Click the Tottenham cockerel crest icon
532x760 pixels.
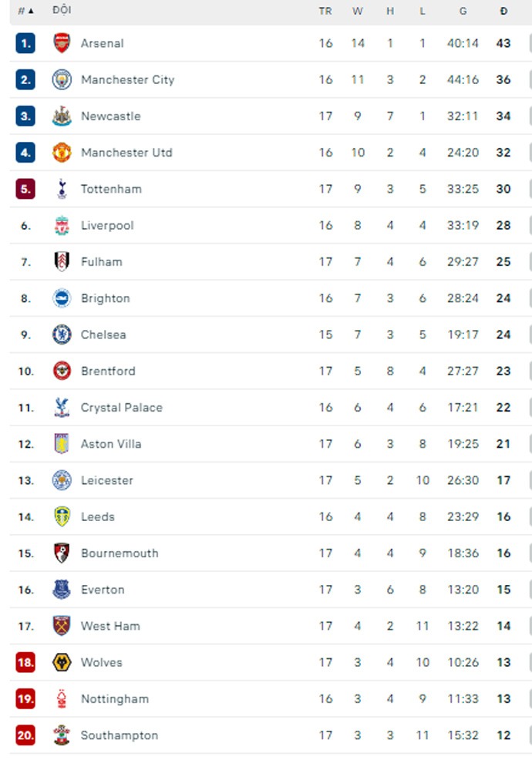[62, 189]
